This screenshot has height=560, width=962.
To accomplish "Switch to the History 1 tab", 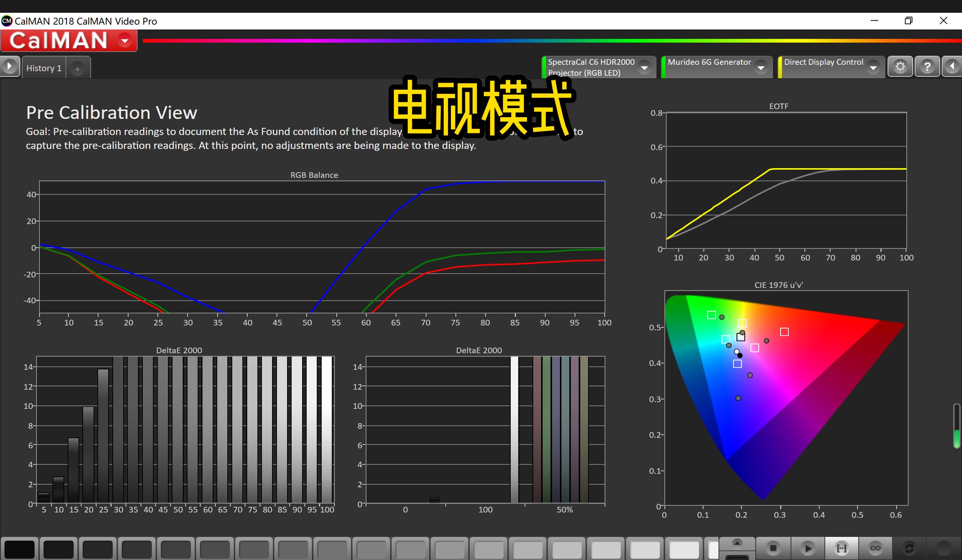I will (44, 68).
